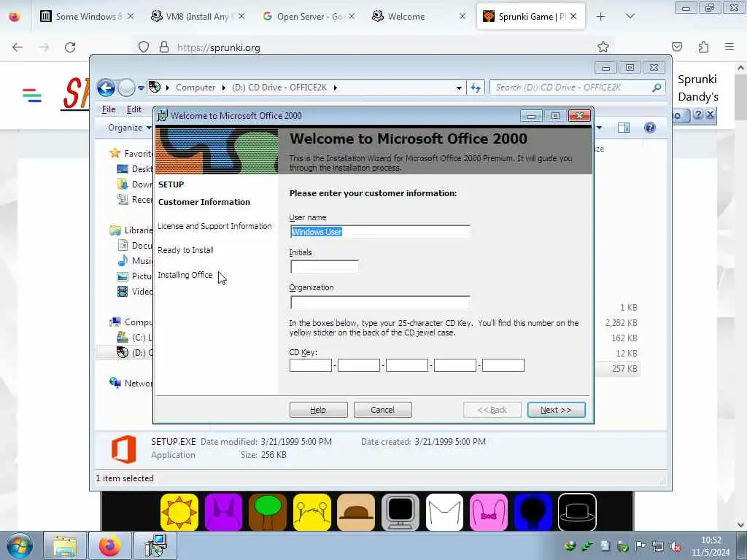The height and width of the screenshot is (560, 747).
Task: Open the Firefox extensions puzzle icon
Action: [x=703, y=47]
